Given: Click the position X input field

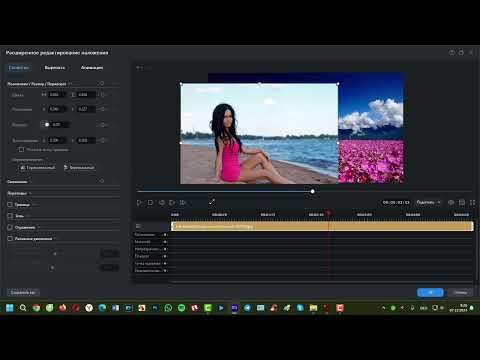Looking at the screenshot, I should (57, 109).
